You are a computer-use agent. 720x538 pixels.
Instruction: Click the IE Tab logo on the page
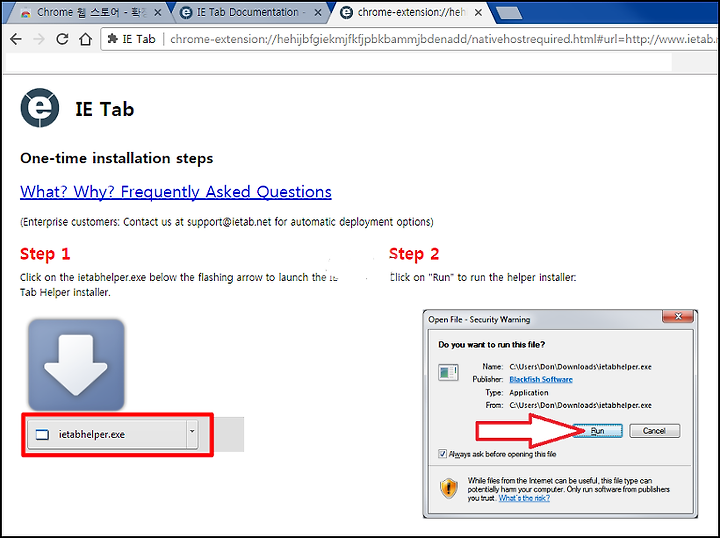point(40,108)
